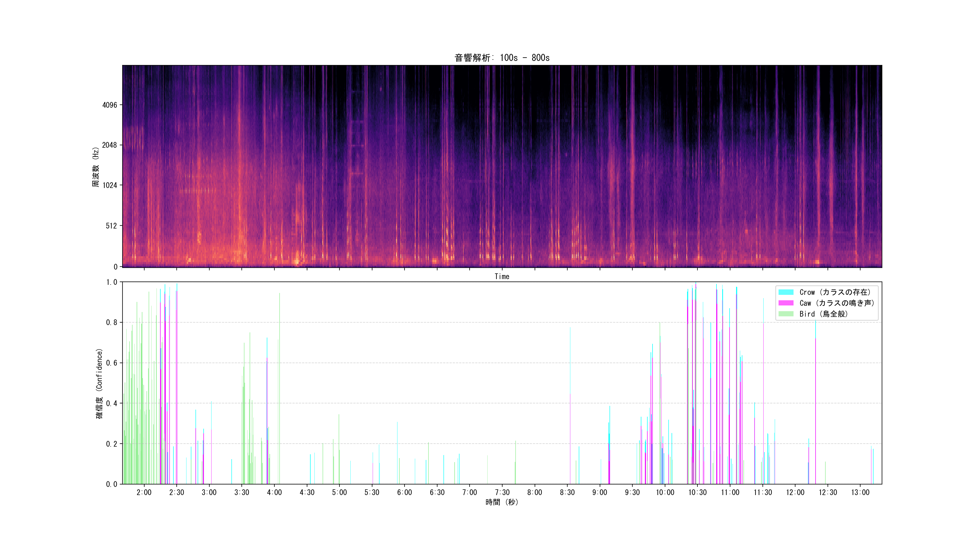Click the 0.8 confidence axis label
980x544 pixels.
[x=111, y=322]
